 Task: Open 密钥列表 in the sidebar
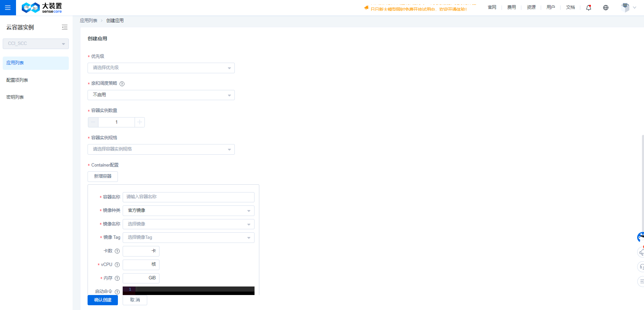coord(15,97)
